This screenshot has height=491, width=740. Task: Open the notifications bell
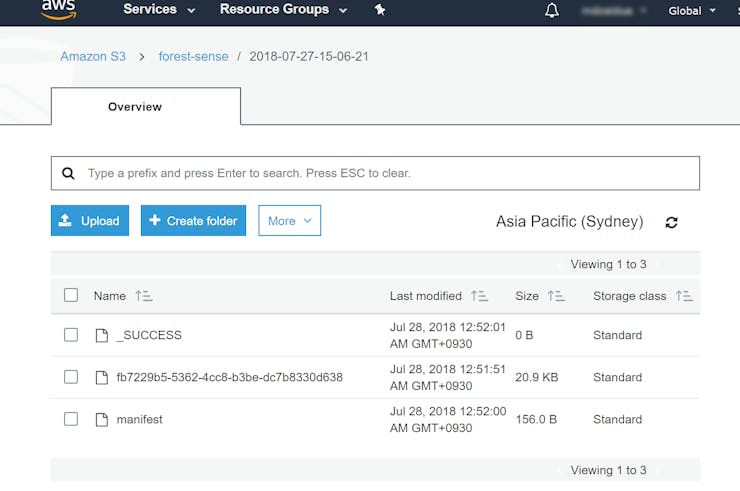[552, 10]
